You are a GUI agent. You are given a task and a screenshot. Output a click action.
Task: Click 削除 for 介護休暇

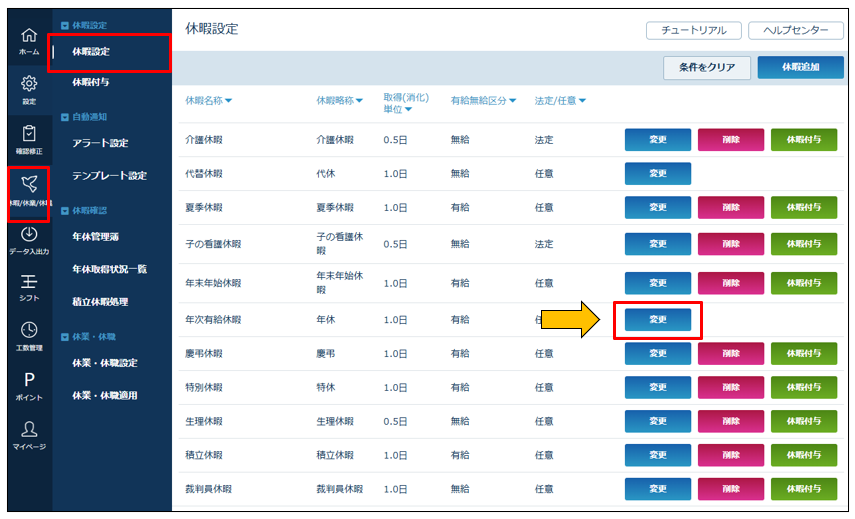tap(731, 140)
